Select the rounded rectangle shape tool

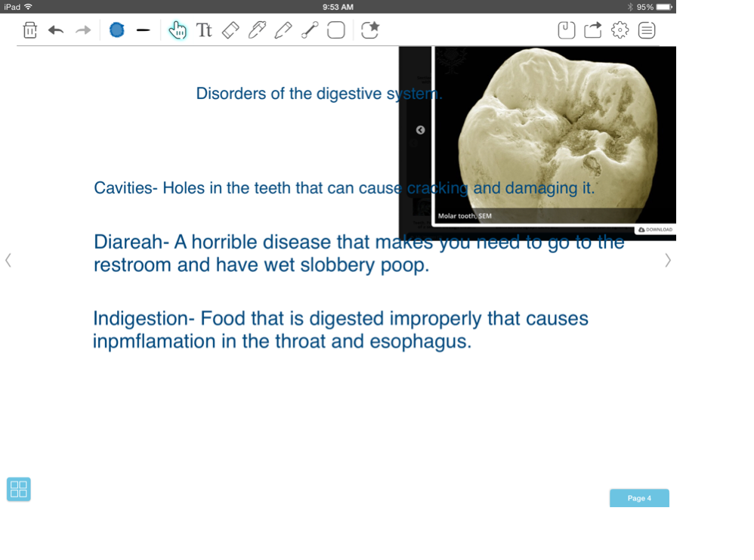[336, 30]
